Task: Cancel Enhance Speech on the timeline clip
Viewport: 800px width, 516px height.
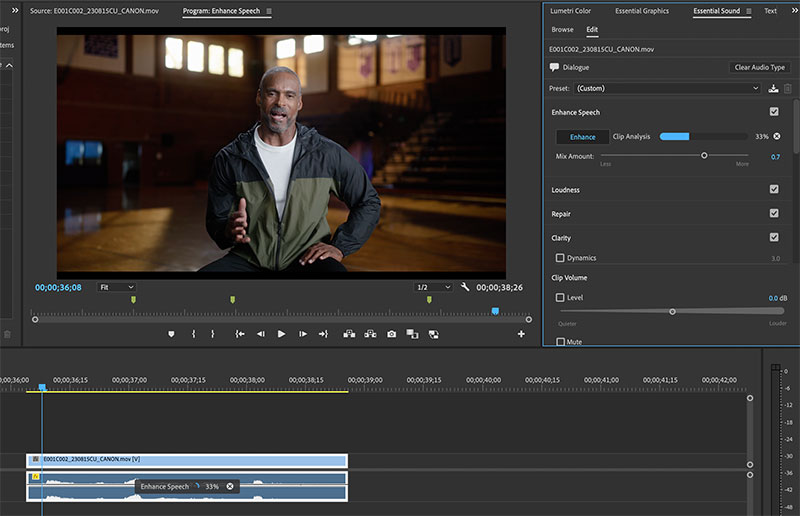Action: point(230,486)
